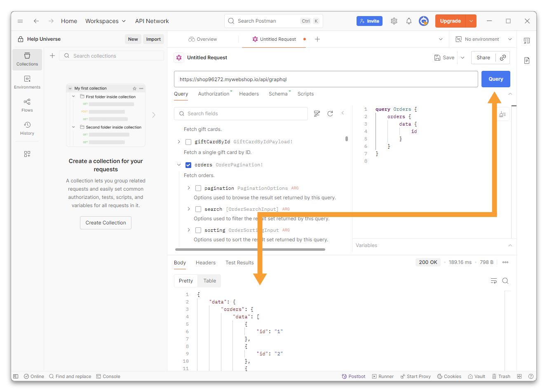Open the right sidebar comments icon
This screenshot has width=547, height=392.
pos(527,41)
